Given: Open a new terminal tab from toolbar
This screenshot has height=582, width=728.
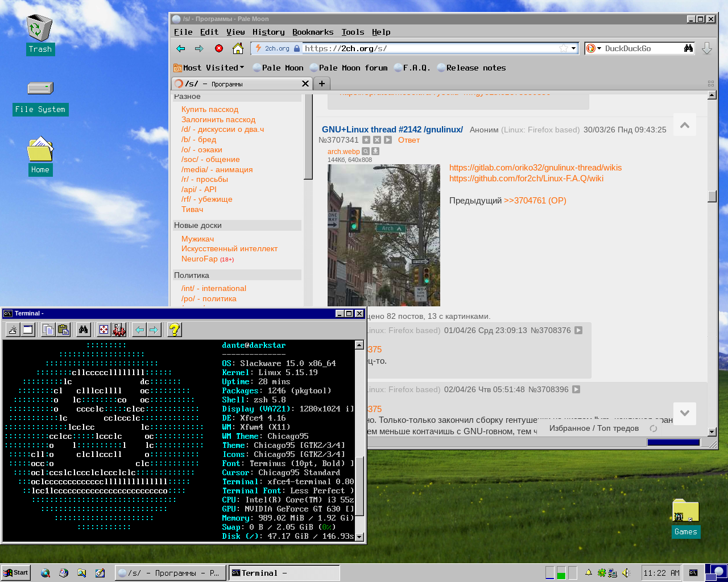Looking at the screenshot, I should (x=13, y=329).
